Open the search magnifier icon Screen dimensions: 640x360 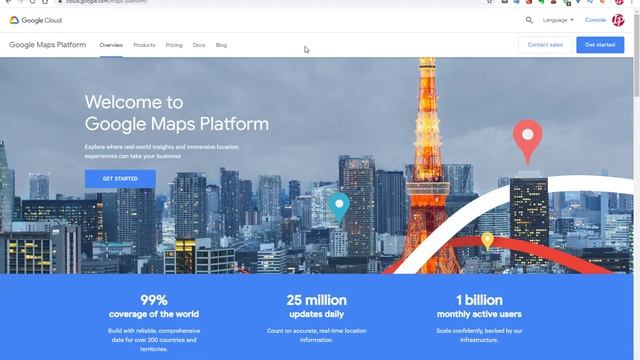point(529,20)
